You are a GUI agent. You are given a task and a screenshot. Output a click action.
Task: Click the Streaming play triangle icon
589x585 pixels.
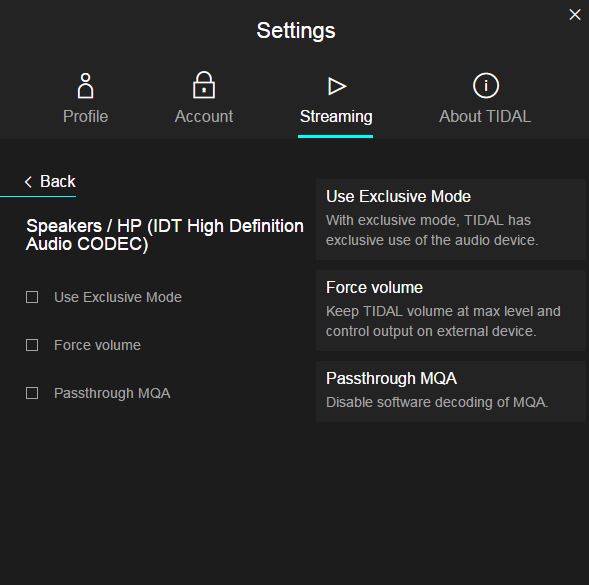(337, 86)
